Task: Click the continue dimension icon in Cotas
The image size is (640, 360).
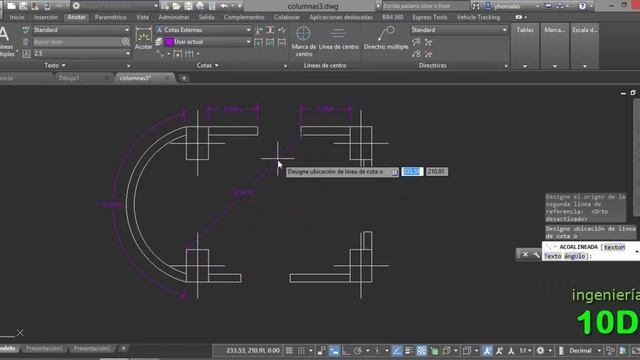Action: [189, 54]
